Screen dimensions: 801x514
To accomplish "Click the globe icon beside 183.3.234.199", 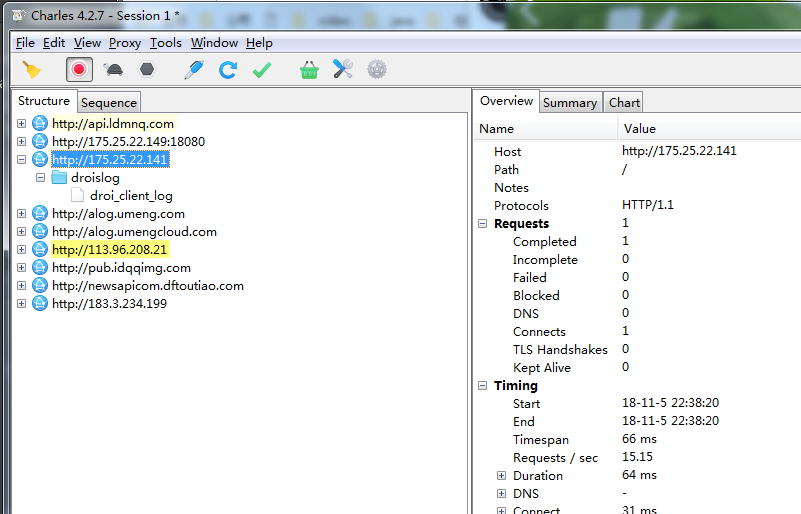I will pos(40,303).
